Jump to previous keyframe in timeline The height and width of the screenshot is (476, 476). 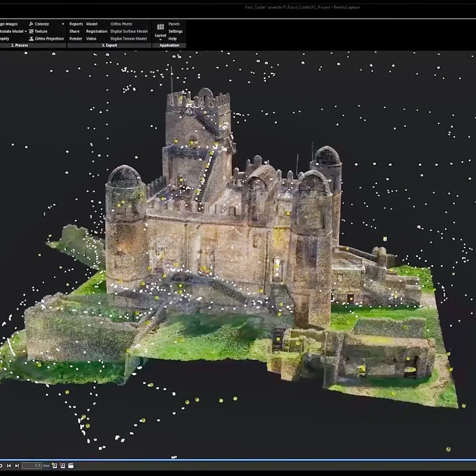pyautogui.click(x=9, y=465)
